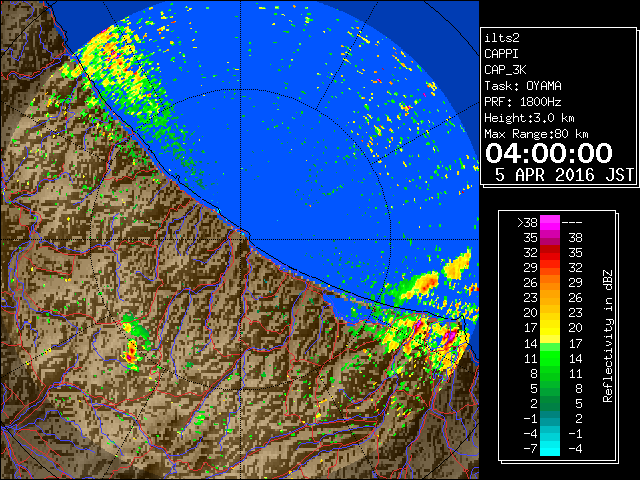Viewport: 640px width, 480px height.
Task: Click the magenta echo core on the southeastern coast
Action: coord(450,337)
